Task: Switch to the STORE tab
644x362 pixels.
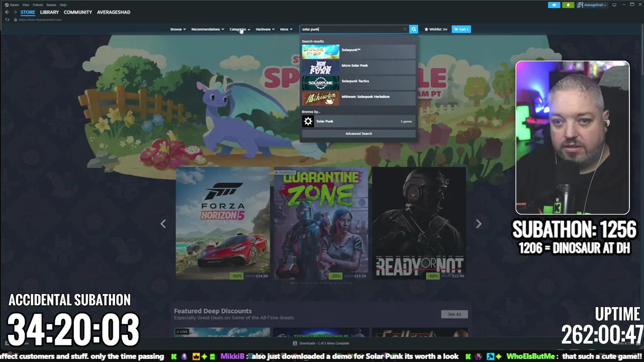Action: (x=28, y=12)
